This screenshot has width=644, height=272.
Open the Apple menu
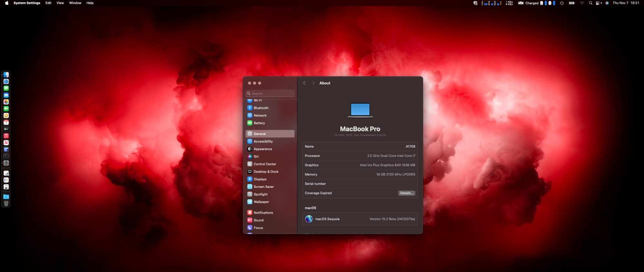coord(7,3)
